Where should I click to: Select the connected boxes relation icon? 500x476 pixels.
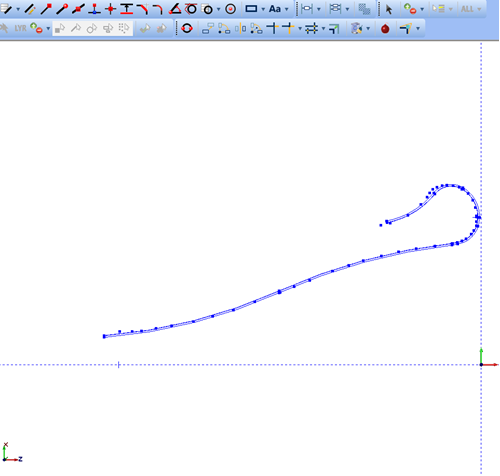[x=207, y=28]
